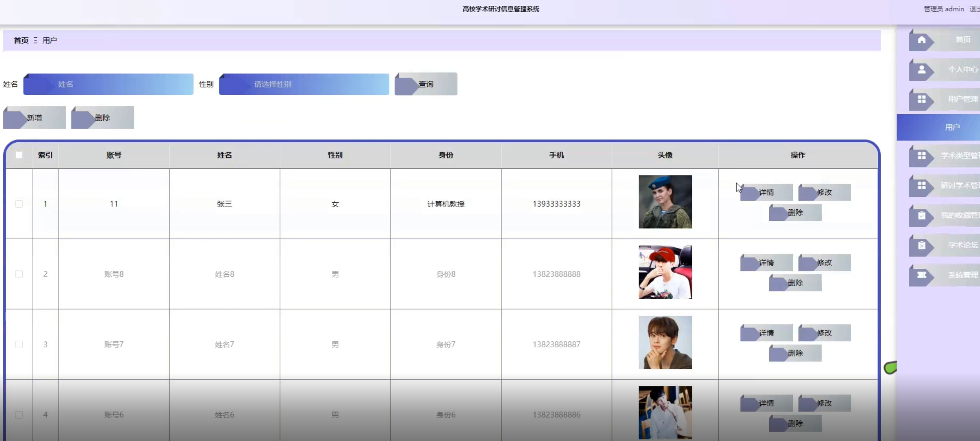980x441 pixels.
Task: Open 张三's avatar thumbnail
Action: pyautogui.click(x=665, y=202)
